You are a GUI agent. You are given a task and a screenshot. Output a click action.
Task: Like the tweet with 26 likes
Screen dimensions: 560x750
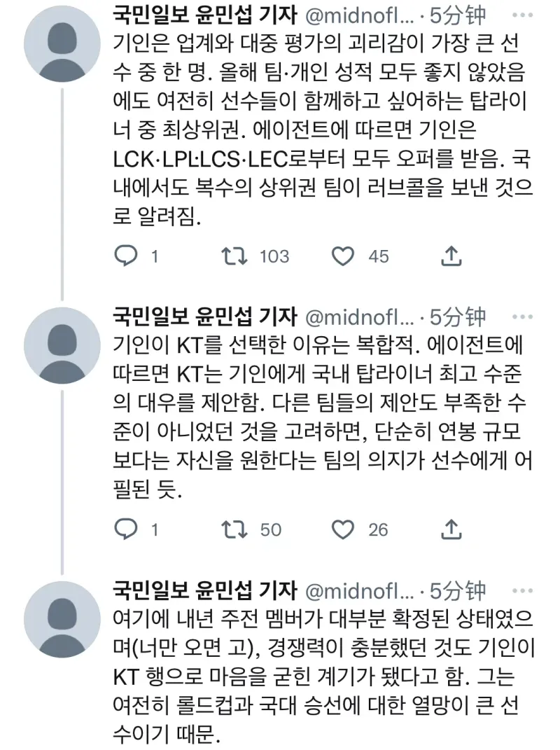(x=343, y=529)
